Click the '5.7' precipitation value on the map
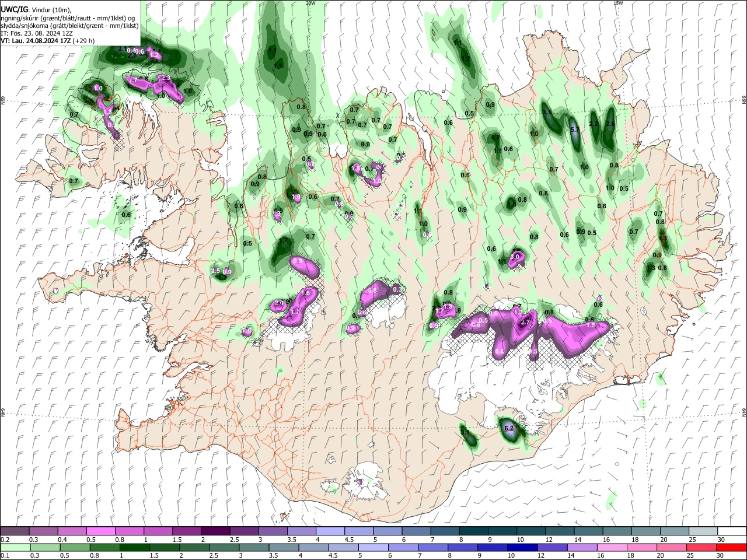 tap(575, 129)
